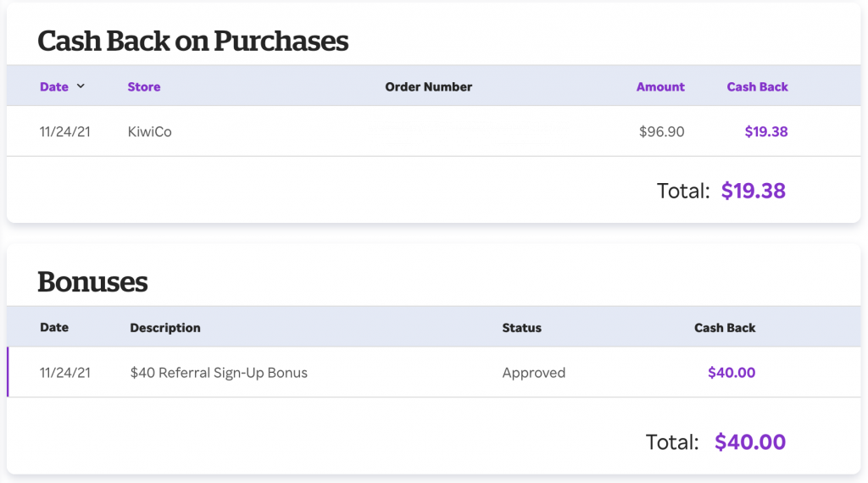Click the $96.90 purchase amount
This screenshot has width=868, height=483.
pos(661,131)
